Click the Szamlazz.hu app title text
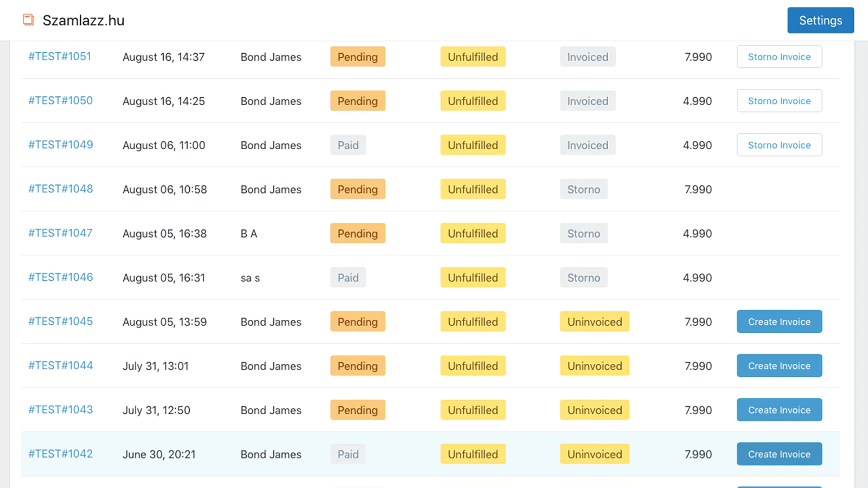 84,21
